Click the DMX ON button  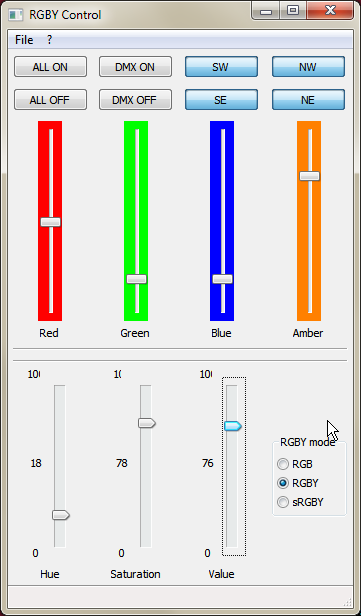pos(135,67)
